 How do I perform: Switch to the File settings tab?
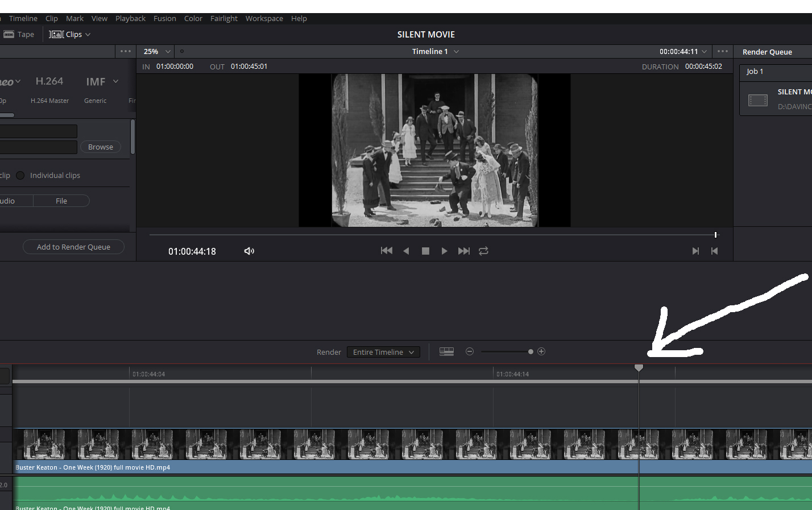pos(61,200)
